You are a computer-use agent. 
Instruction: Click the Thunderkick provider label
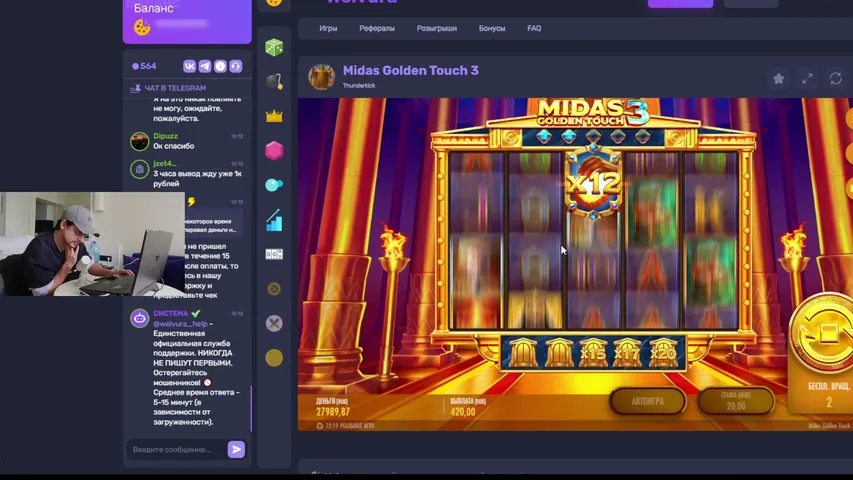pos(358,85)
